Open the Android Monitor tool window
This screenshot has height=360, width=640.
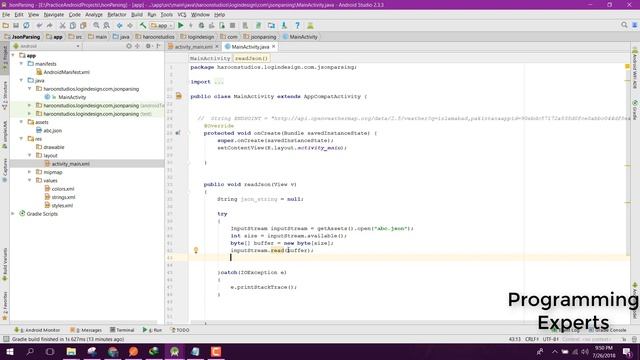[x=37, y=330]
